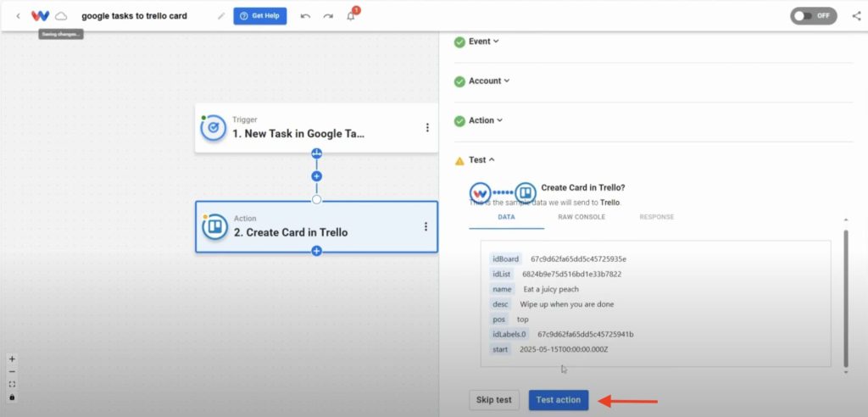868x417 pixels.
Task: Share the workflow via share icon
Action: pos(856,15)
